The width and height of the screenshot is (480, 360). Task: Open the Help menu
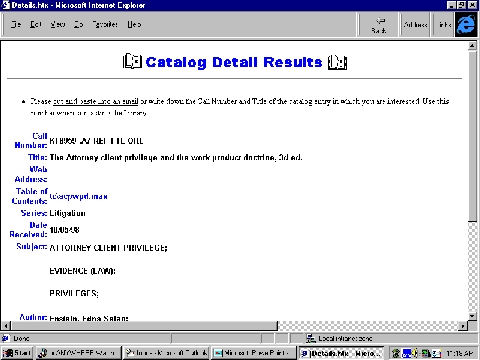point(134,24)
